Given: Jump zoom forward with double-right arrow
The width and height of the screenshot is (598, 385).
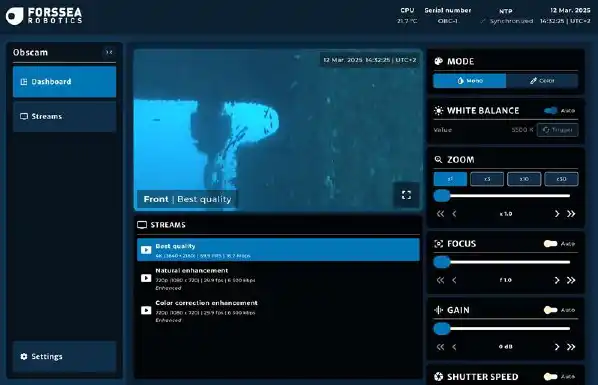Looking at the screenshot, I should (x=571, y=214).
